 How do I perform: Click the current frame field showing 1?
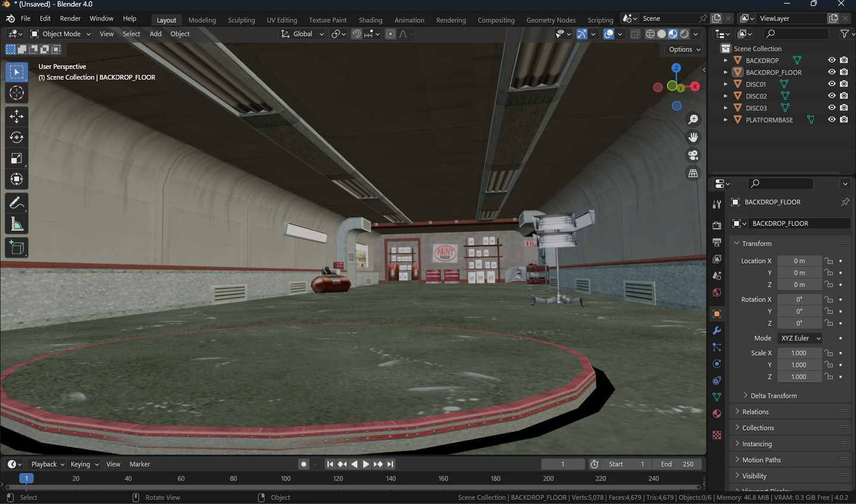(x=563, y=464)
